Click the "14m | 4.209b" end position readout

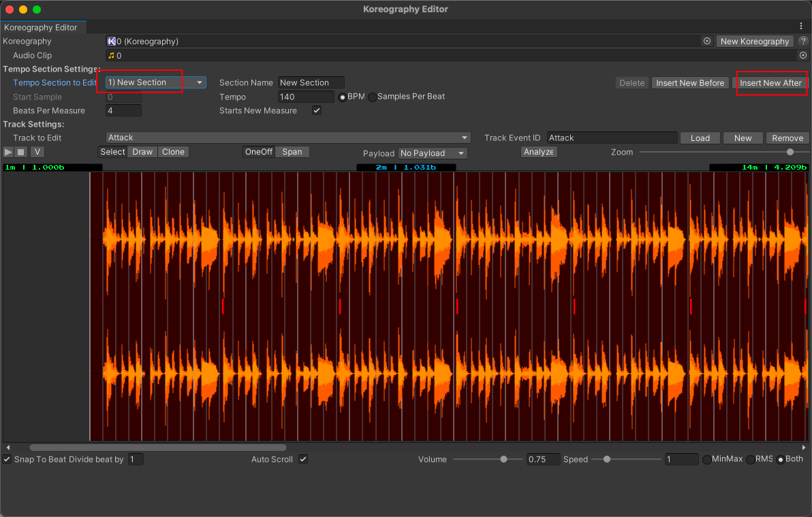(759, 168)
